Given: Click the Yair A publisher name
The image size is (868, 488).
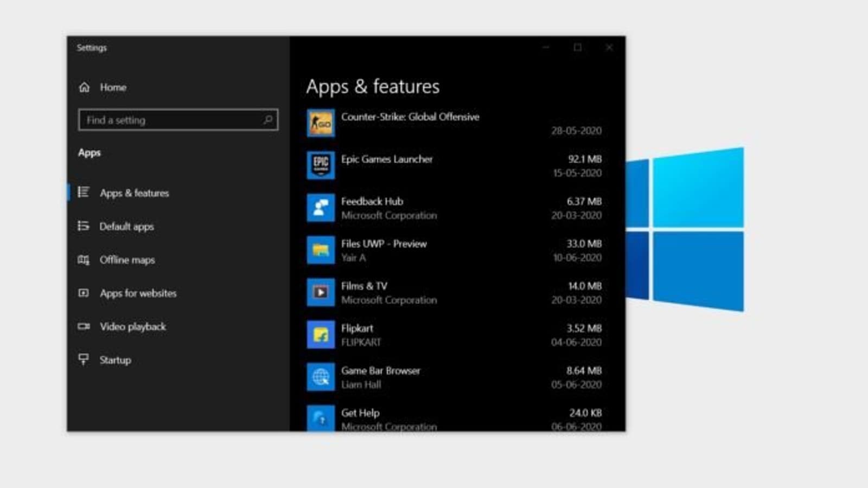Looking at the screenshot, I should (x=353, y=258).
